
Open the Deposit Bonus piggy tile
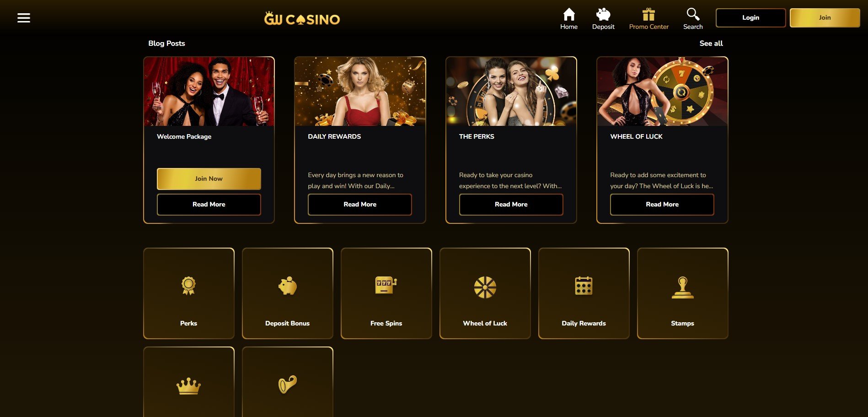point(288,293)
